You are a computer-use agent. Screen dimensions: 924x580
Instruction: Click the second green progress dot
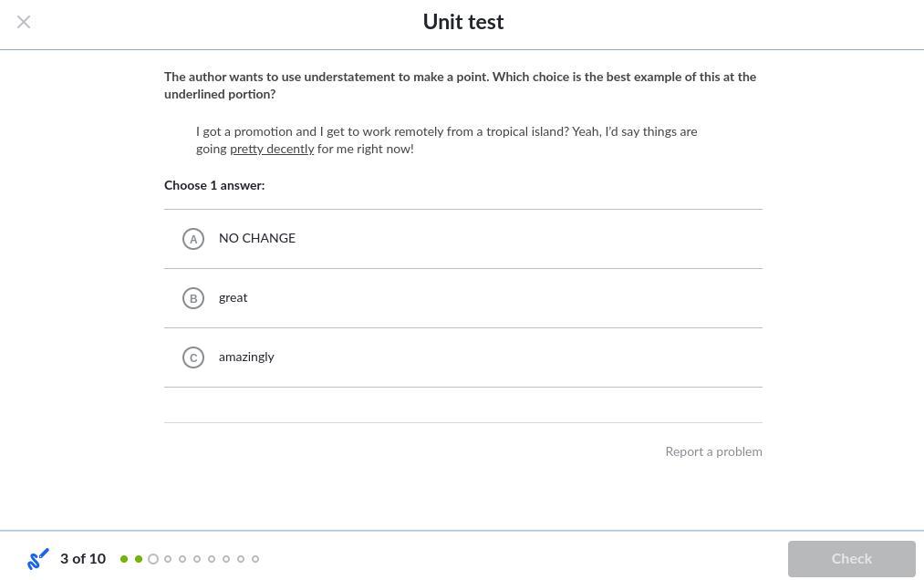(139, 559)
